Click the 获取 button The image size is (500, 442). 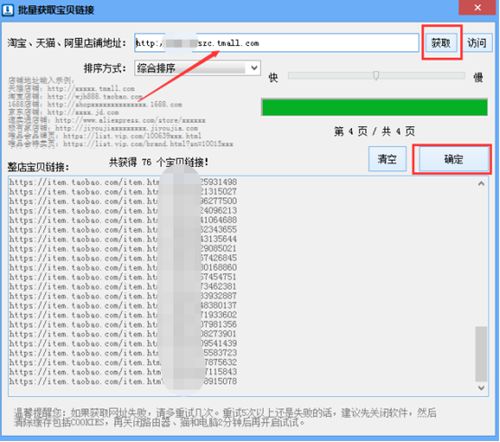click(441, 43)
